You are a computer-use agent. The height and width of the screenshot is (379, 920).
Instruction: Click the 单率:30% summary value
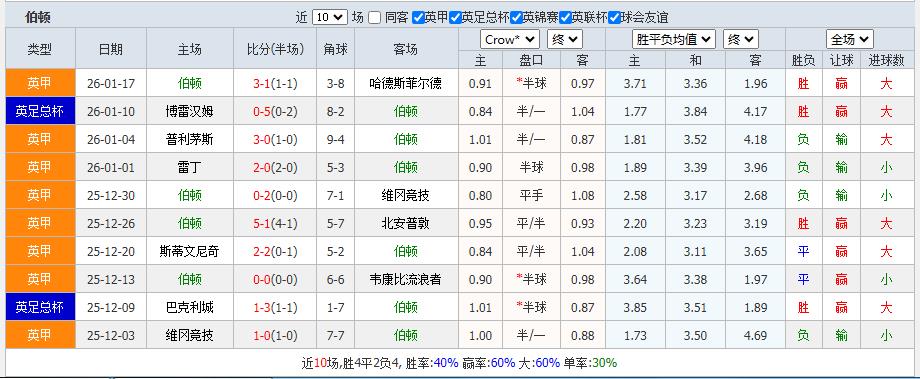click(x=591, y=363)
